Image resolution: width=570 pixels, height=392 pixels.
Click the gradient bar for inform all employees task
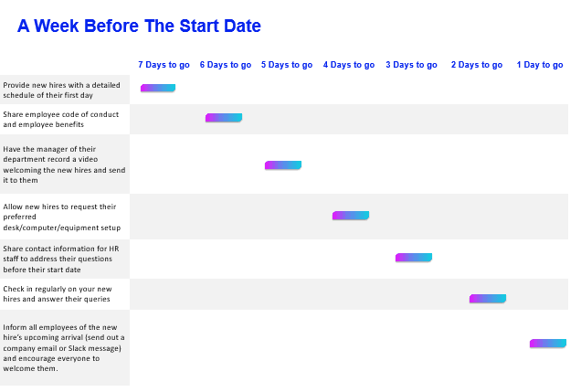[x=548, y=344]
